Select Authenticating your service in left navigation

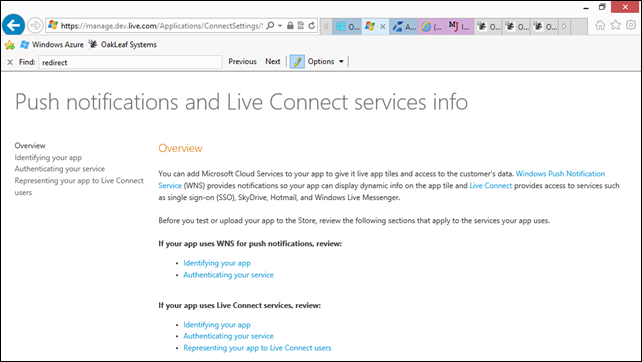(x=60, y=169)
